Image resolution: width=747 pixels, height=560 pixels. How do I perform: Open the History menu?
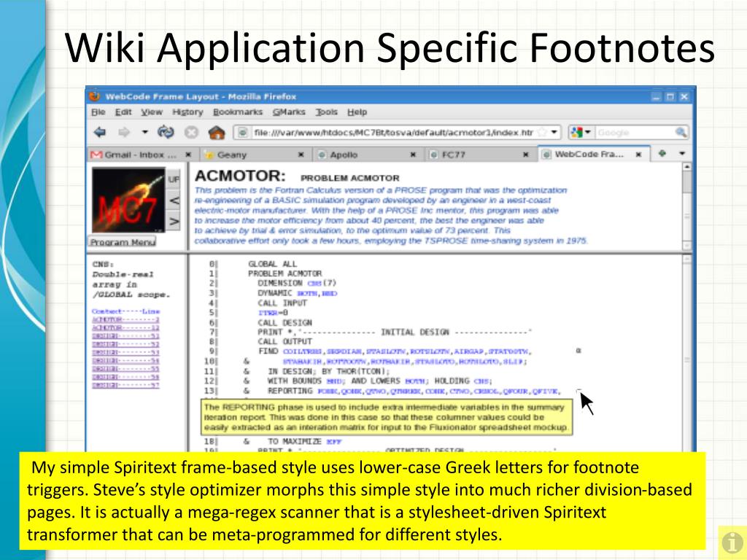coord(187,112)
